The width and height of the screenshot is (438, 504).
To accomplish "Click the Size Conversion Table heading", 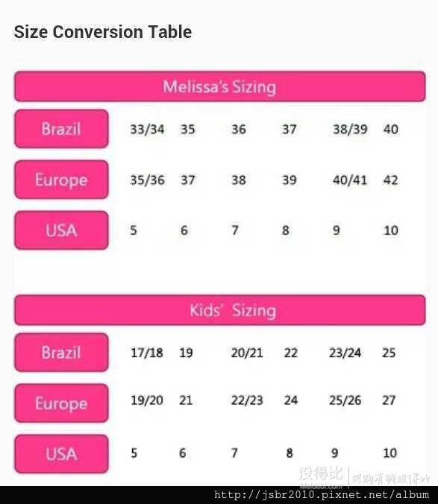I will pyautogui.click(x=103, y=32).
